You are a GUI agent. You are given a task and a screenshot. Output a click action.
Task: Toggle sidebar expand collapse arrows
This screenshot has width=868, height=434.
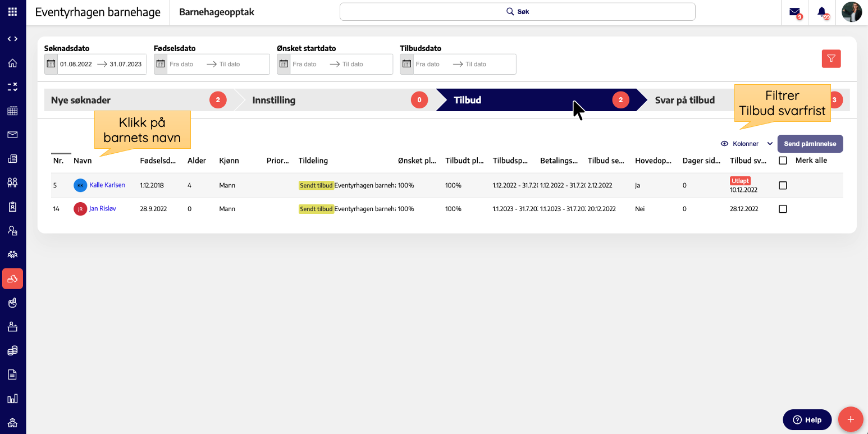[x=12, y=39]
